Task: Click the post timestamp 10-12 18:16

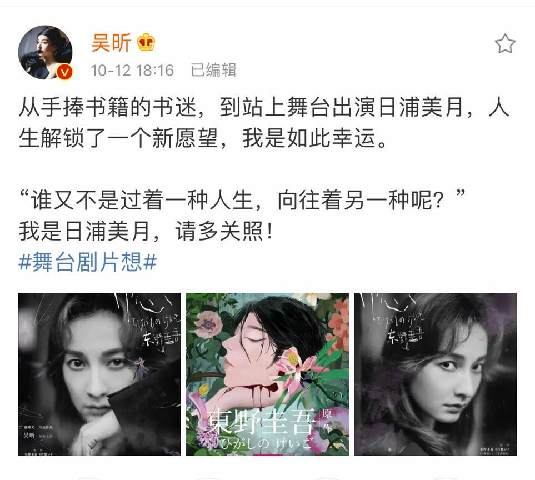Action: (132, 70)
